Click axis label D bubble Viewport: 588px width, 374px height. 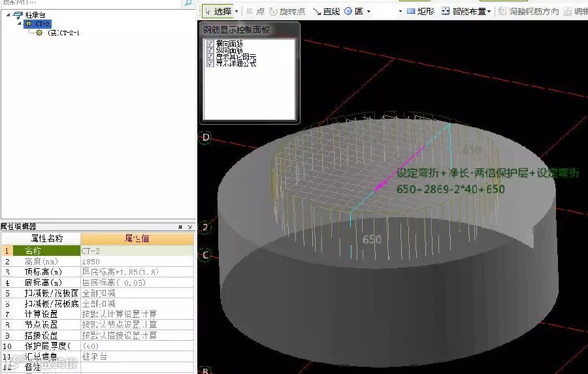tap(206, 138)
